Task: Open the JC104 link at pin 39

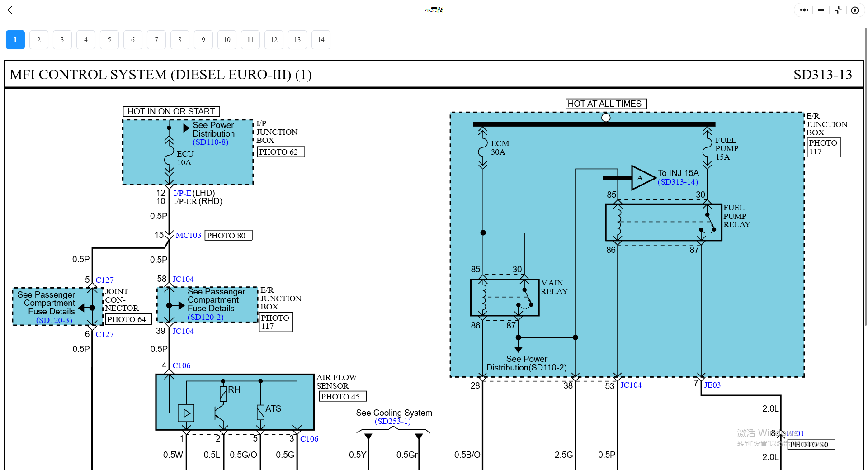Action: tap(183, 331)
